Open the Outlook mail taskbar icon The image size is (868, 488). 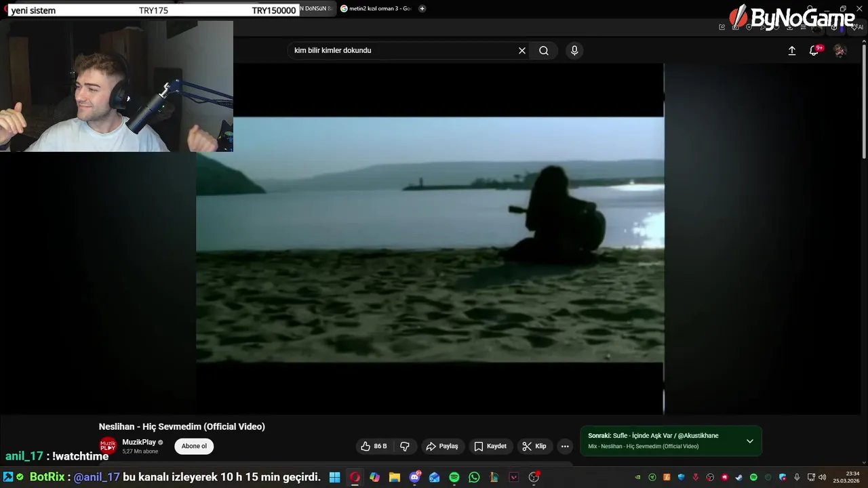pyautogui.click(x=435, y=477)
